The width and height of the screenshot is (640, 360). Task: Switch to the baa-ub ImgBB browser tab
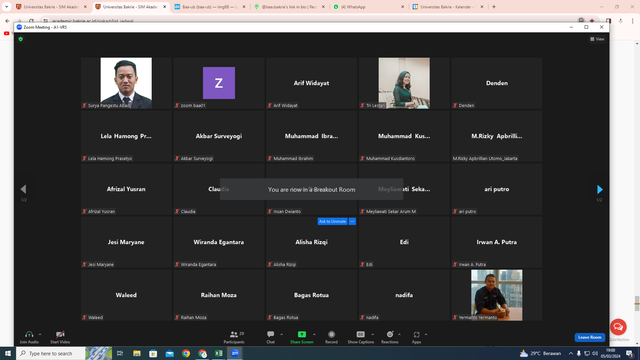(x=210, y=7)
